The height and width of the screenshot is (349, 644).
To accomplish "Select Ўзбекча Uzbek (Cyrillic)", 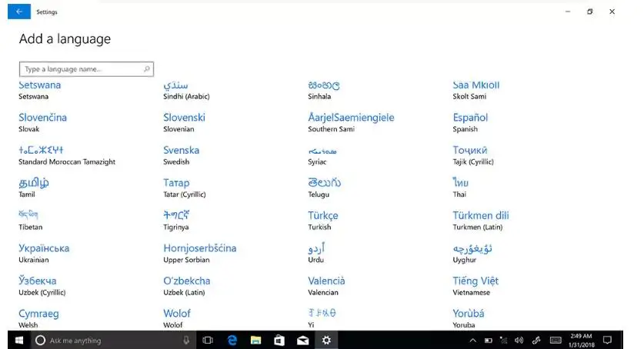I will tap(42, 286).
